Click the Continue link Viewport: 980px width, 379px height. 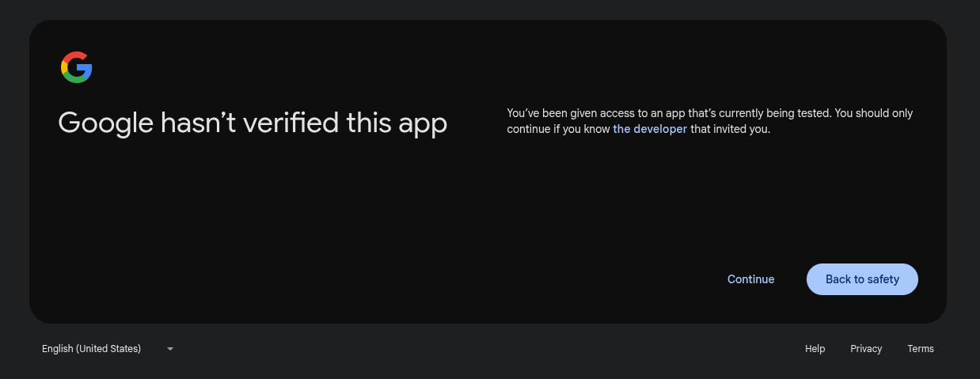[x=750, y=279]
